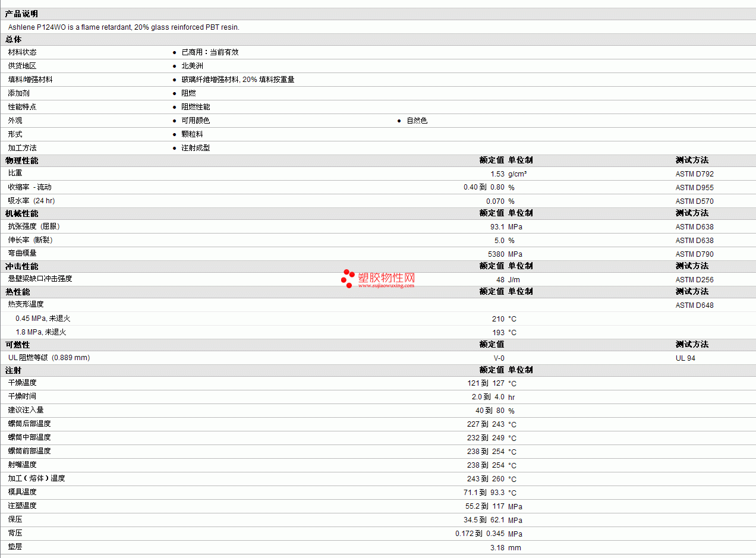This screenshot has height=558, width=756.
Task: Click the 'UL 阻燃等级 (0.889 mm)' label
Action: (x=49, y=358)
